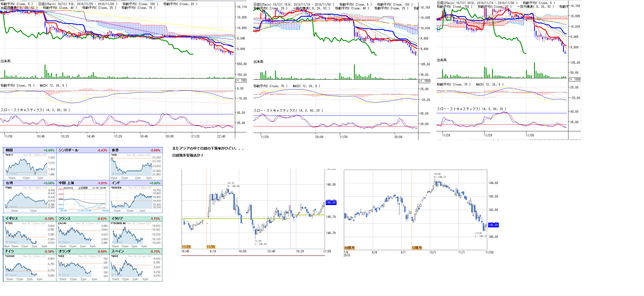Open the 香港 HSI index chart
Image resolution: width=644 pixels, height=296 pixels.
point(132,166)
